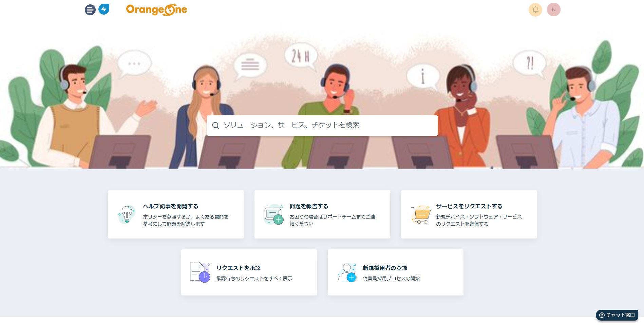Click the lightbulb help articles icon
This screenshot has width=644, height=325.
(127, 214)
